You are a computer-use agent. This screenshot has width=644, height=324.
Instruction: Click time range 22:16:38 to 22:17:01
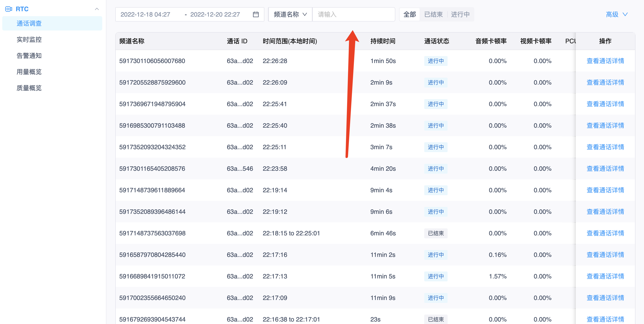pos(291,319)
